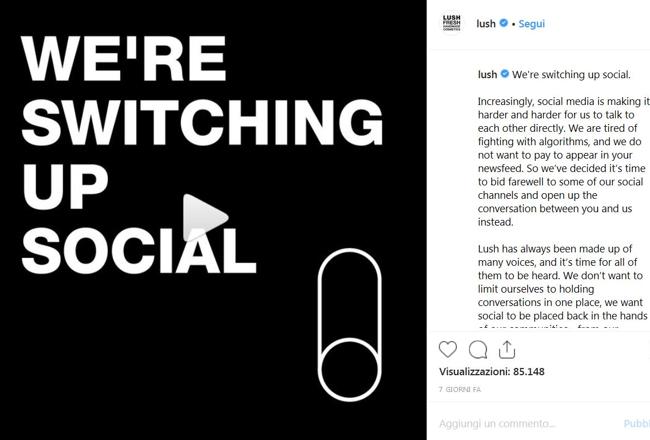Image resolution: width=650 pixels, height=440 pixels.
Task: Click the verified badge beside caption username
Action: point(504,74)
